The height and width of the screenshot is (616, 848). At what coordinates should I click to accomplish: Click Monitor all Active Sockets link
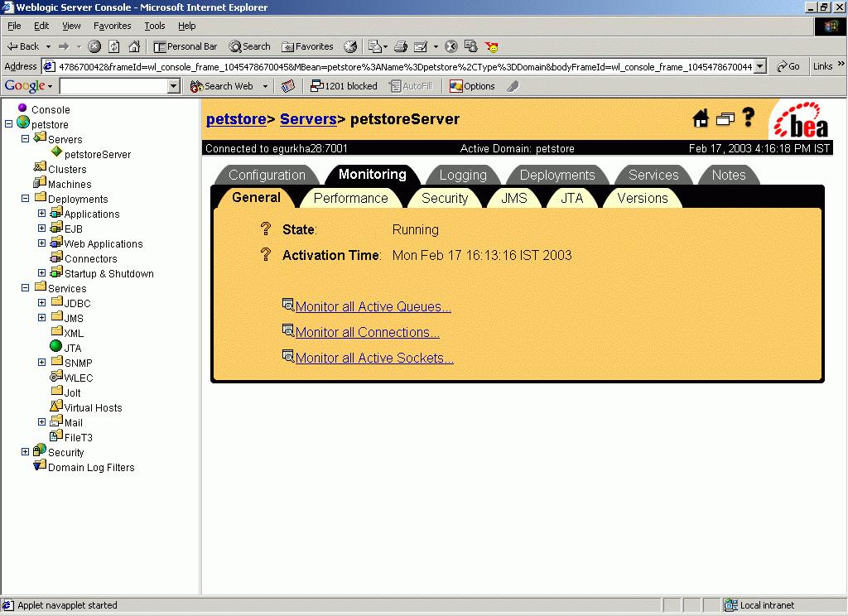374,358
